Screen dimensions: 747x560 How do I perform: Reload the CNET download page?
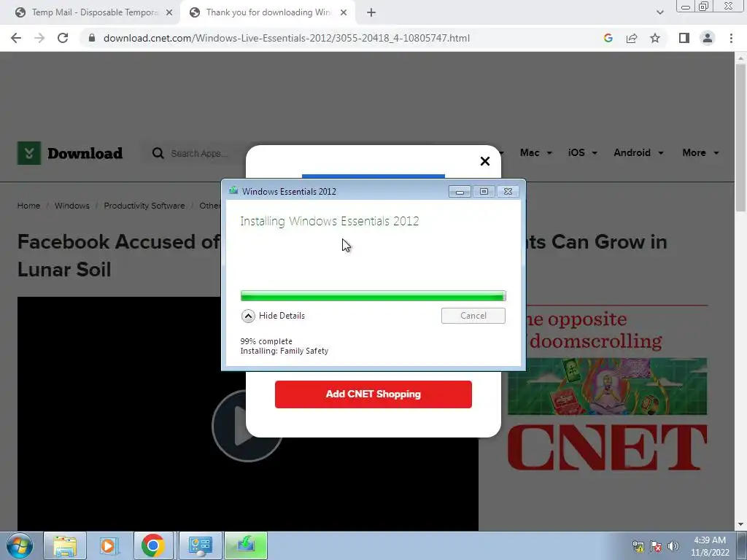63,38
